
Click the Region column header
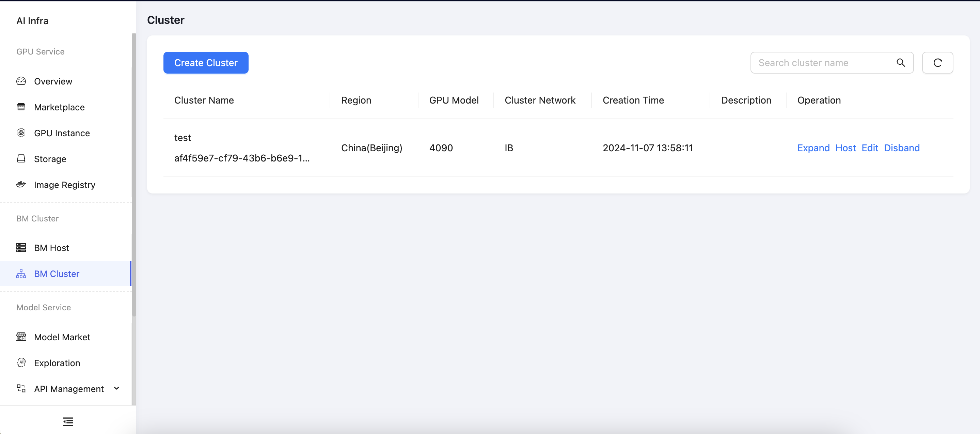(356, 100)
